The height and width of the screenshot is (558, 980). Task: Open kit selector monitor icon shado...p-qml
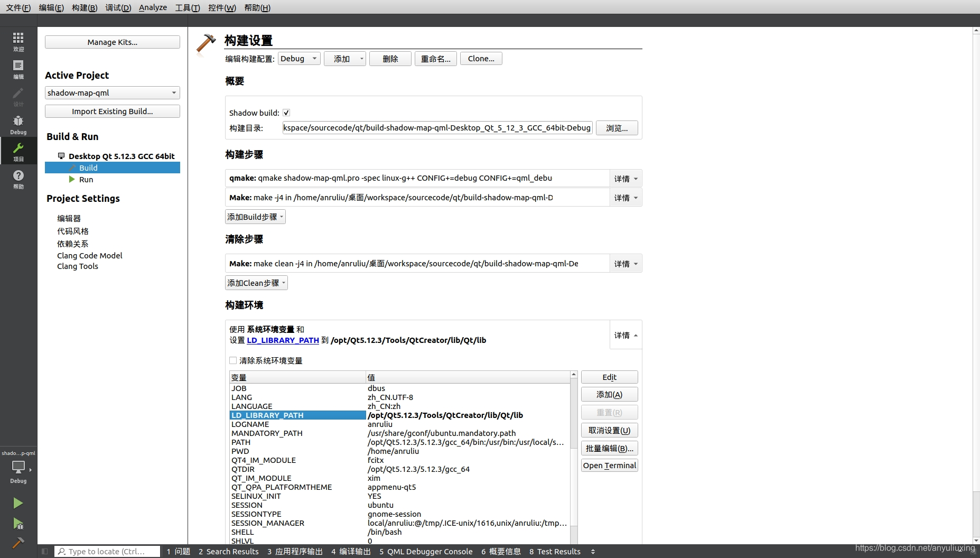pos(18,467)
